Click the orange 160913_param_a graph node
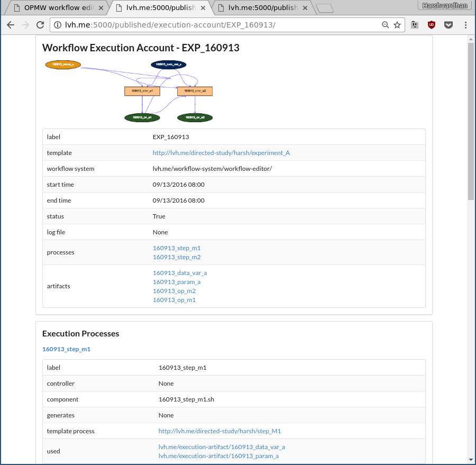The width and height of the screenshot is (476, 465). pos(63,65)
